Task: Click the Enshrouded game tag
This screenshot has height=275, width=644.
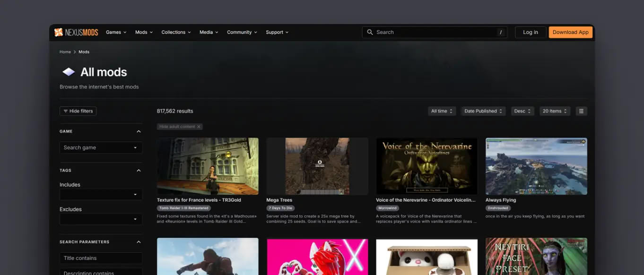Action: (x=498, y=208)
